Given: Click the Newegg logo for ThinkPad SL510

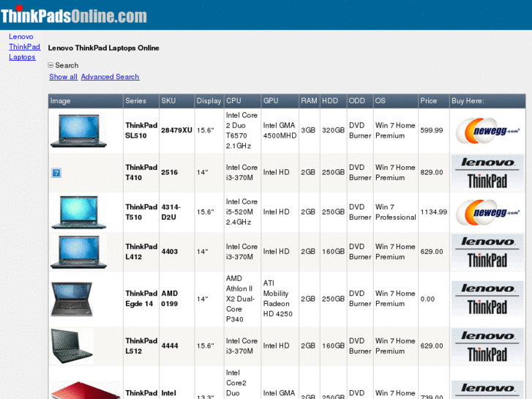Looking at the screenshot, I should pyautogui.click(x=487, y=131).
